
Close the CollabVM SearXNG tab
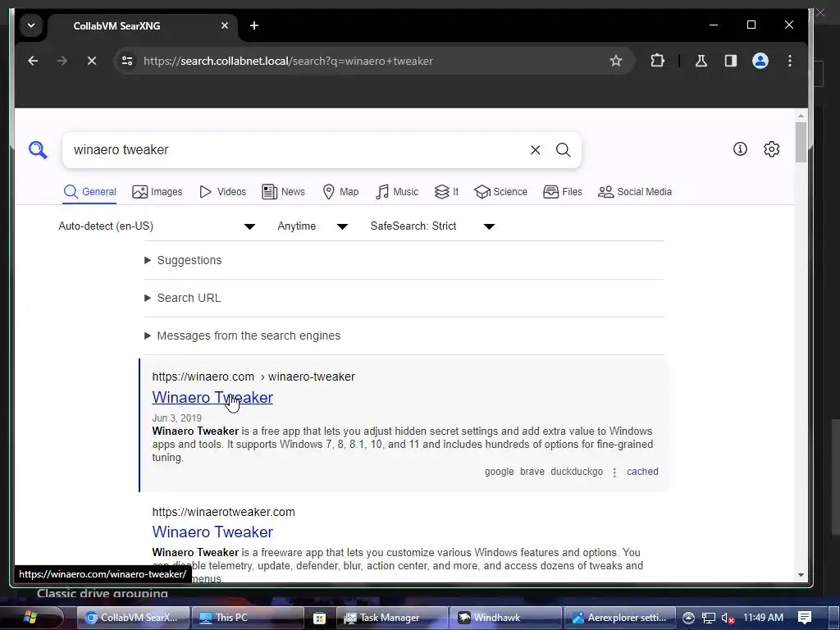pos(225,25)
